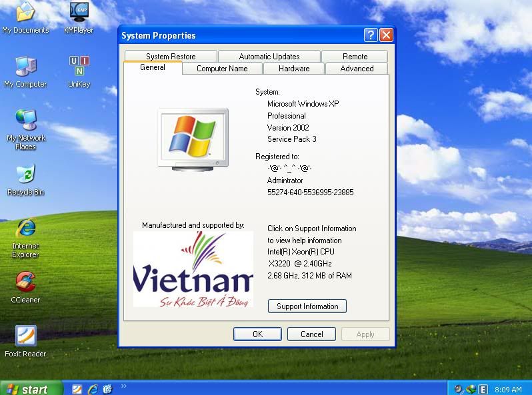Click third quick launch icon
Image resolution: width=532 pixels, height=395 pixels.
107,389
